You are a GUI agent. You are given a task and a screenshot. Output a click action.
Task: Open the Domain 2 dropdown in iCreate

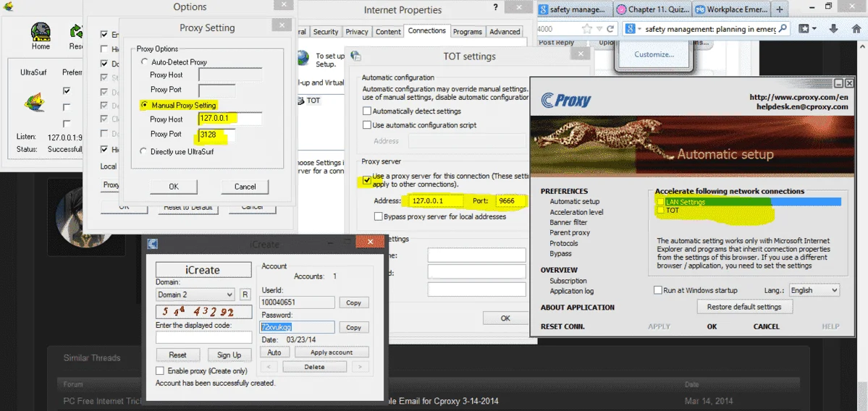(195, 295)
